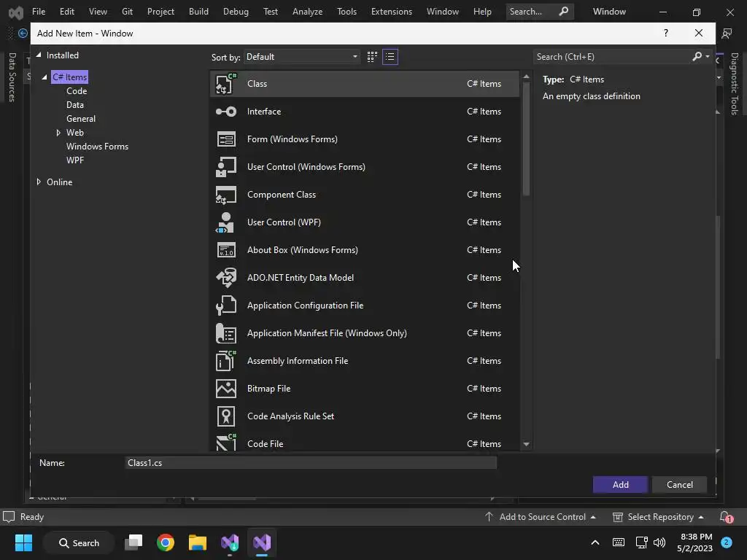Click the template list scroll down arrow

(x=526, y=444)
